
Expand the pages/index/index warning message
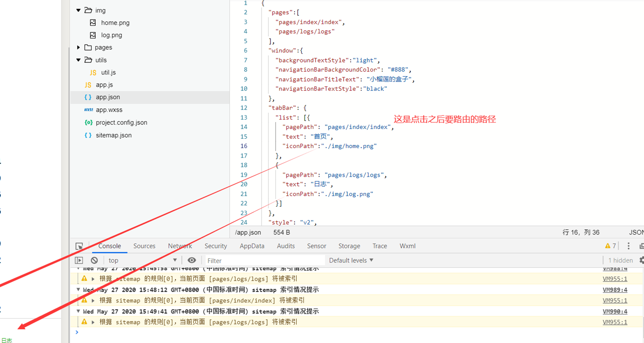click(93, 301)
